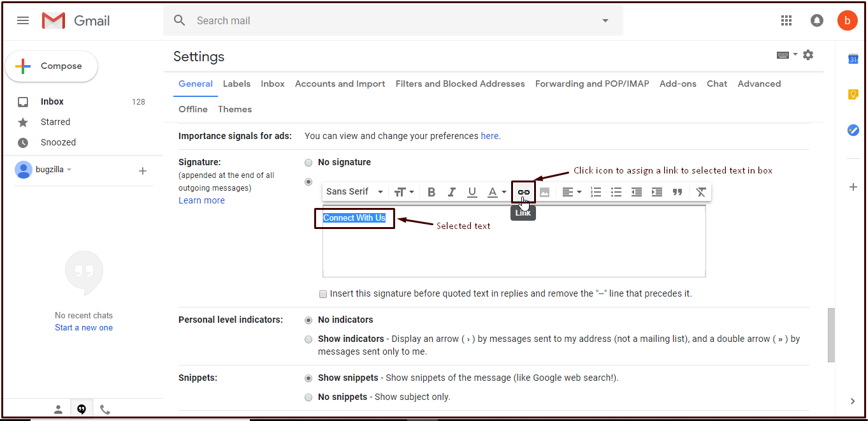The width and height of the screenshot is (868, 421).
Task: Check Insert signature before quoted text
Action: pyautogui.click(x=324, y=294)
